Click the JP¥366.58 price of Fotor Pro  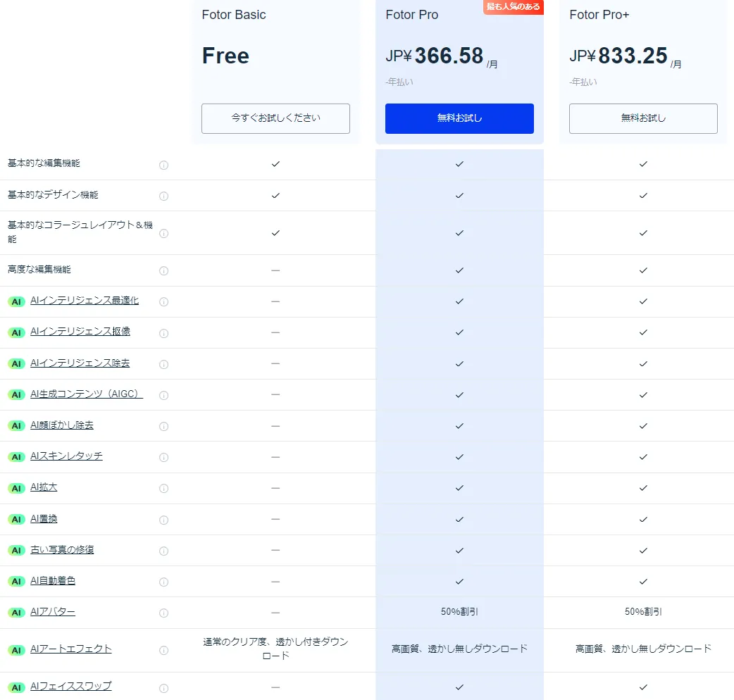pyautogui.click(x=442, y=56)
